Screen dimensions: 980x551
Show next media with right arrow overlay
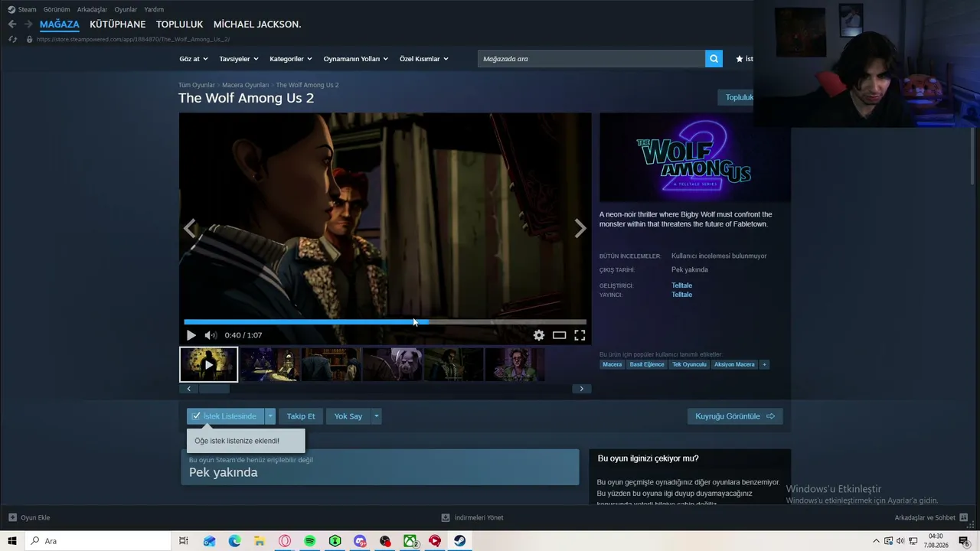pyautogui.click(x=580, y=227)
